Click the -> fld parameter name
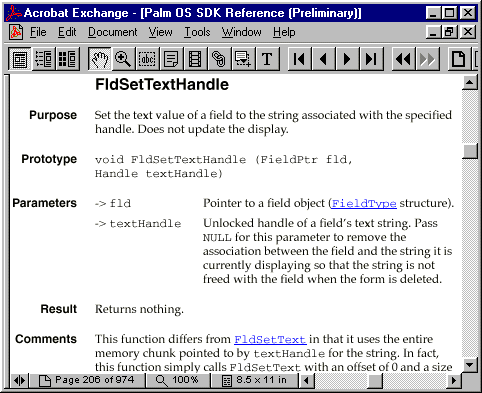482x393 pixels. click(x=113, y=203)
